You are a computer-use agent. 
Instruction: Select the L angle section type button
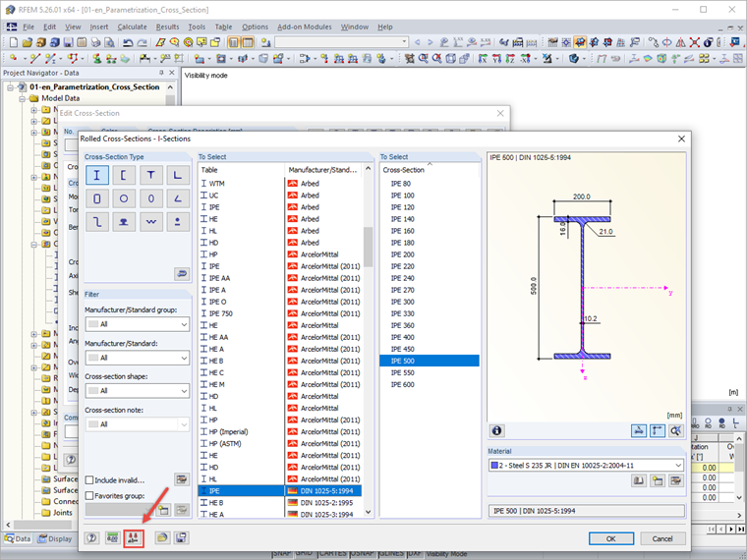point(178,175)
